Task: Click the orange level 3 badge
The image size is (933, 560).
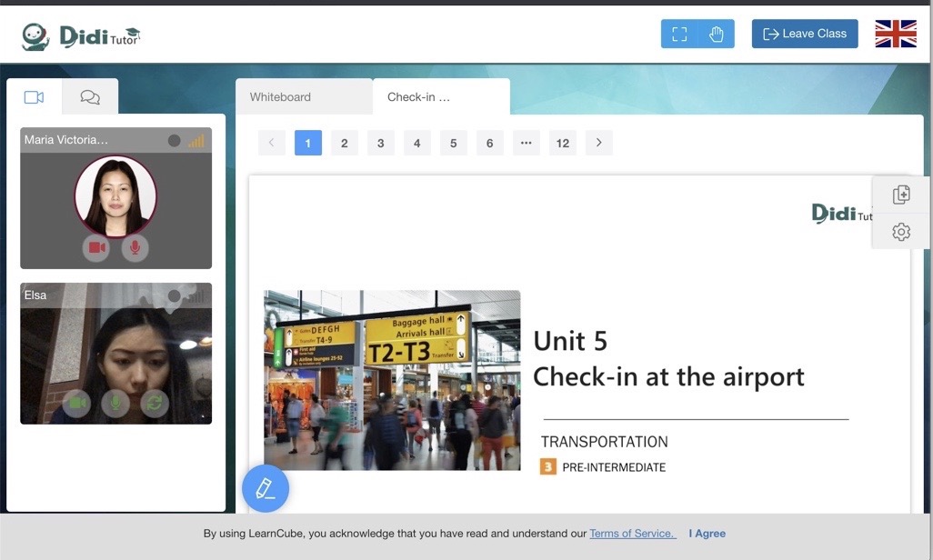Action: 547,466
